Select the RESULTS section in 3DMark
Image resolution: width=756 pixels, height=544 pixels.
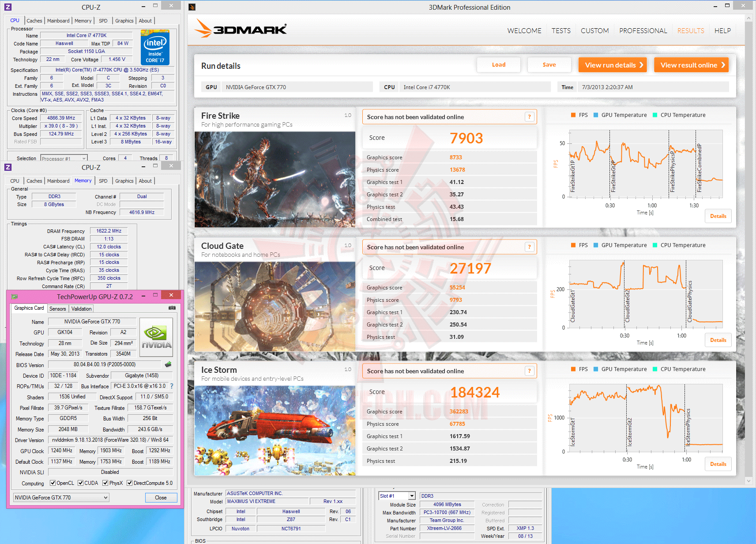click(x=691, y=31)
